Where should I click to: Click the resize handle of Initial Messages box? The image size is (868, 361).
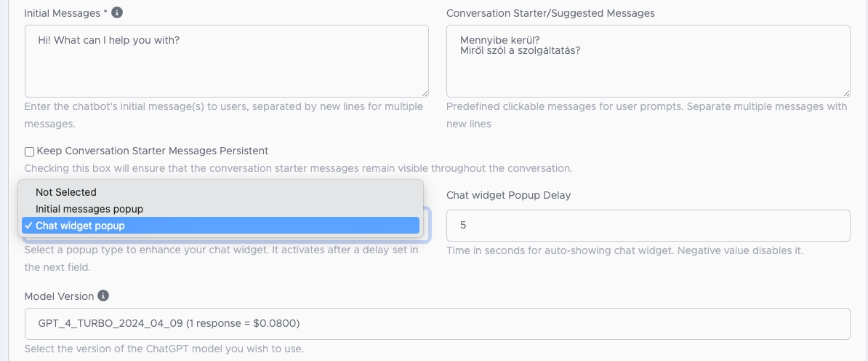point(424,92)
